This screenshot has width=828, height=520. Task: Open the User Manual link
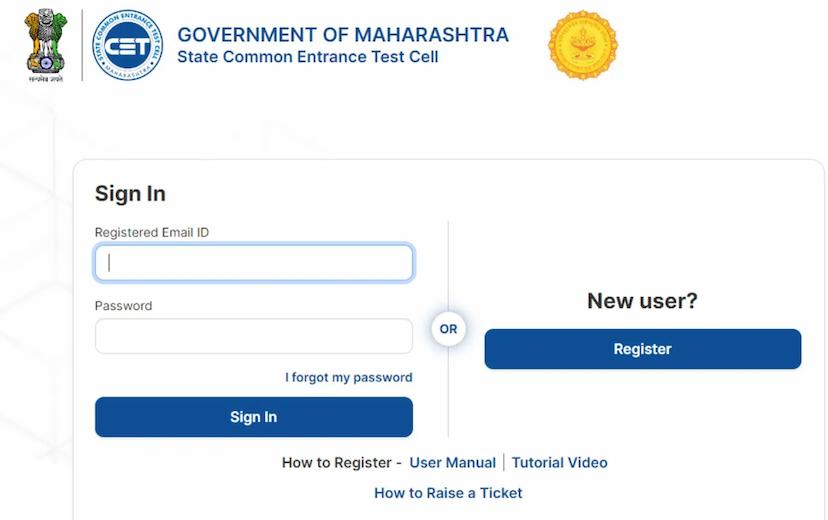pyautogui.click(x=452, y=463)
